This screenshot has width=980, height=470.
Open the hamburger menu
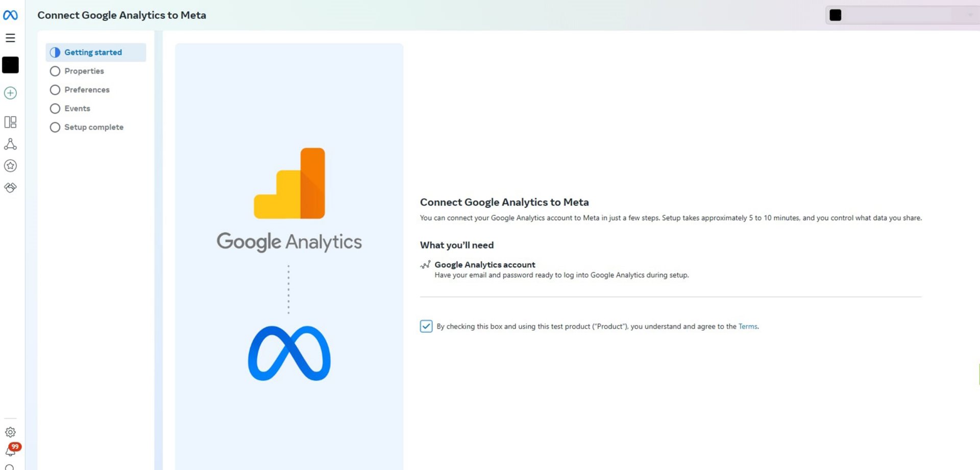10,38
